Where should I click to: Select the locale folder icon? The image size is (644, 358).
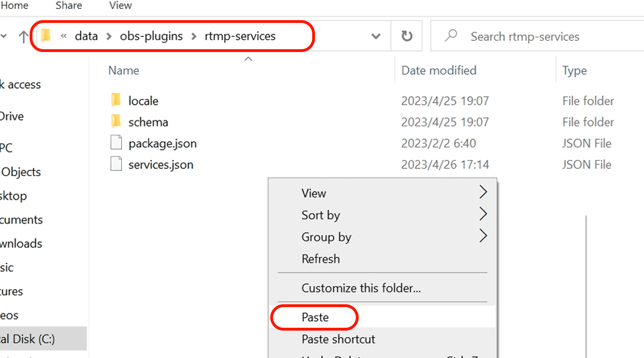pyautogui.click(x=116, y=101)
